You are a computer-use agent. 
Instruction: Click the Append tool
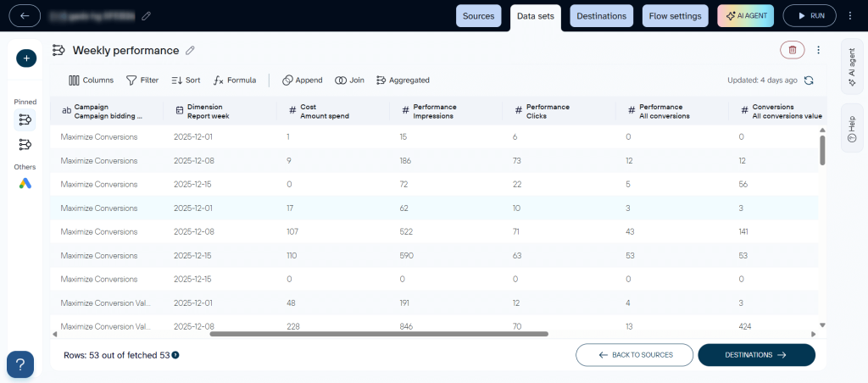pos(303,80)
